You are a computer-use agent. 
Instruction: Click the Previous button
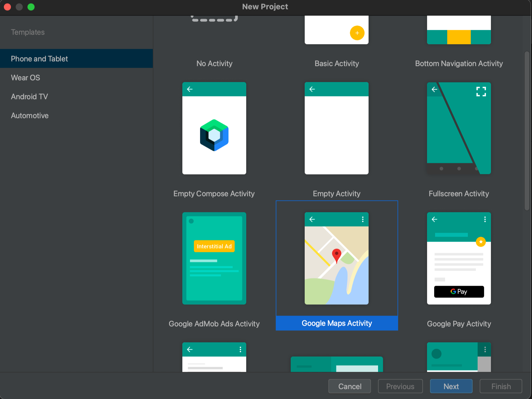pos(400,386)
